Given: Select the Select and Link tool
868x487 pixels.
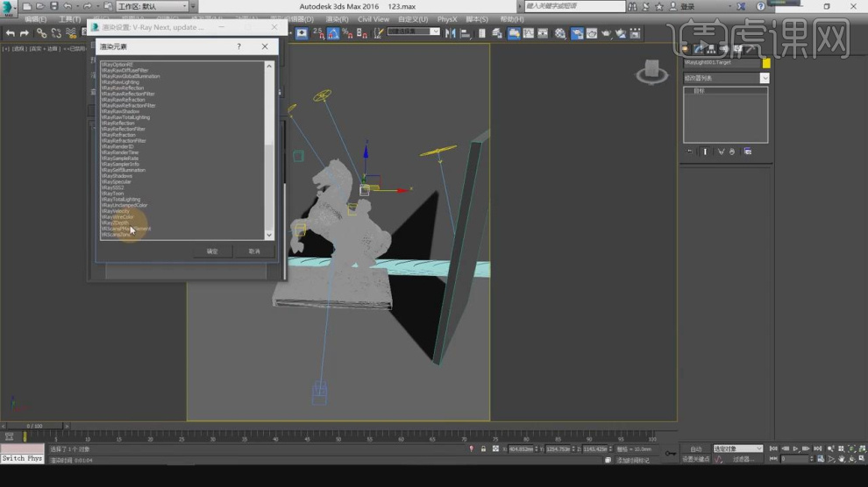Looking at the screenshot, I should coord(41,33).
